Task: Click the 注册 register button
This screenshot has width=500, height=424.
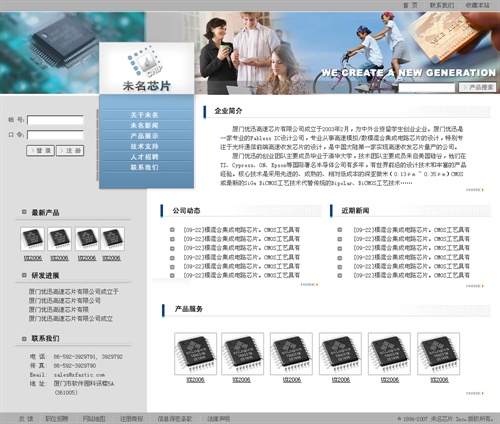Action: 70,151
